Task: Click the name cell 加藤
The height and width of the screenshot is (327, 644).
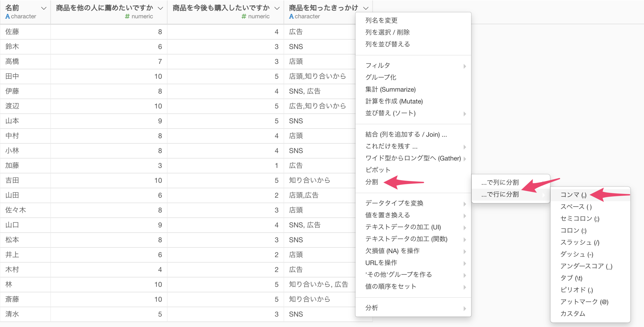Action: 25,166
